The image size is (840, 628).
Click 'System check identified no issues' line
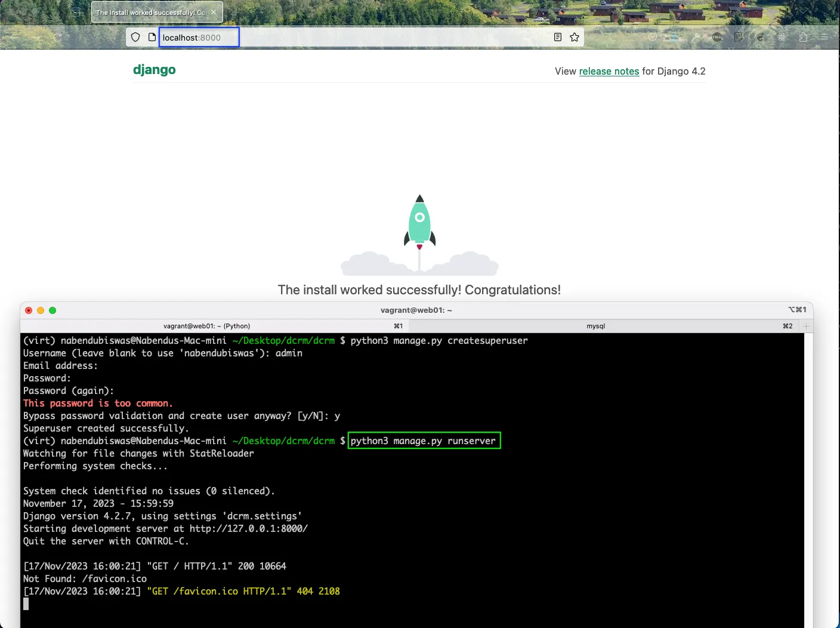(x=149, y=491)
